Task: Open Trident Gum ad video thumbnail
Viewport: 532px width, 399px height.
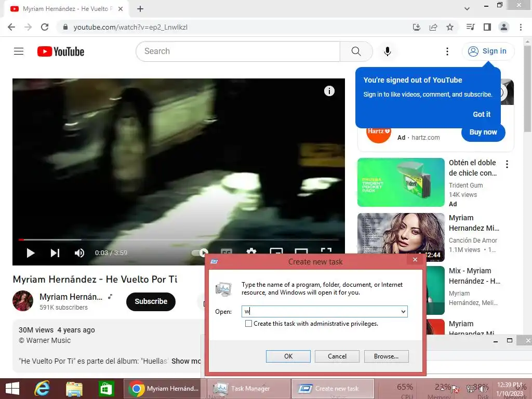Action: [x=401, y=182]
